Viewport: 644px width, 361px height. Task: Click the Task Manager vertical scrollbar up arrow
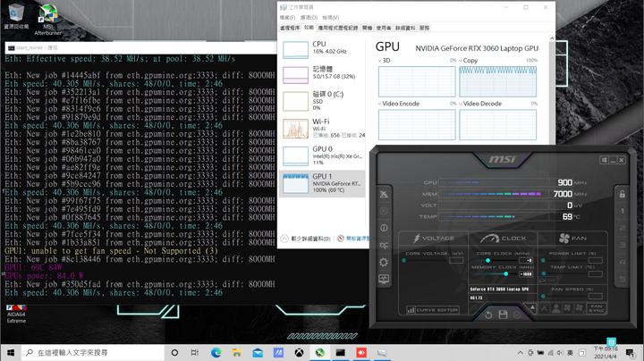pyautogui.click(x=552, y=38)
